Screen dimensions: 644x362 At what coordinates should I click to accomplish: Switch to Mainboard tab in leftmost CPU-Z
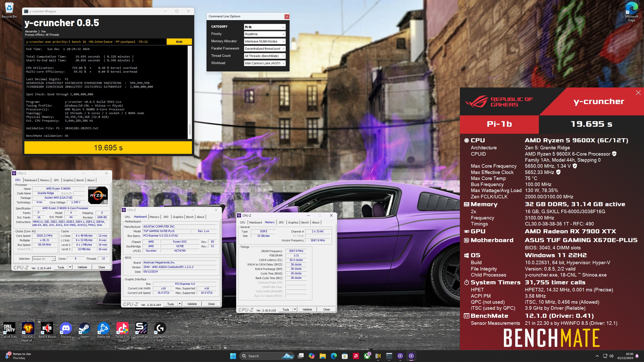coord(31,180)
